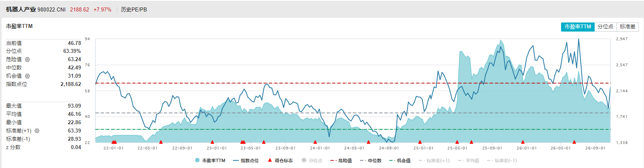Toggle the 指数点位 legend line
Viewport: 644px width, 168px height.
coord(246,161)
